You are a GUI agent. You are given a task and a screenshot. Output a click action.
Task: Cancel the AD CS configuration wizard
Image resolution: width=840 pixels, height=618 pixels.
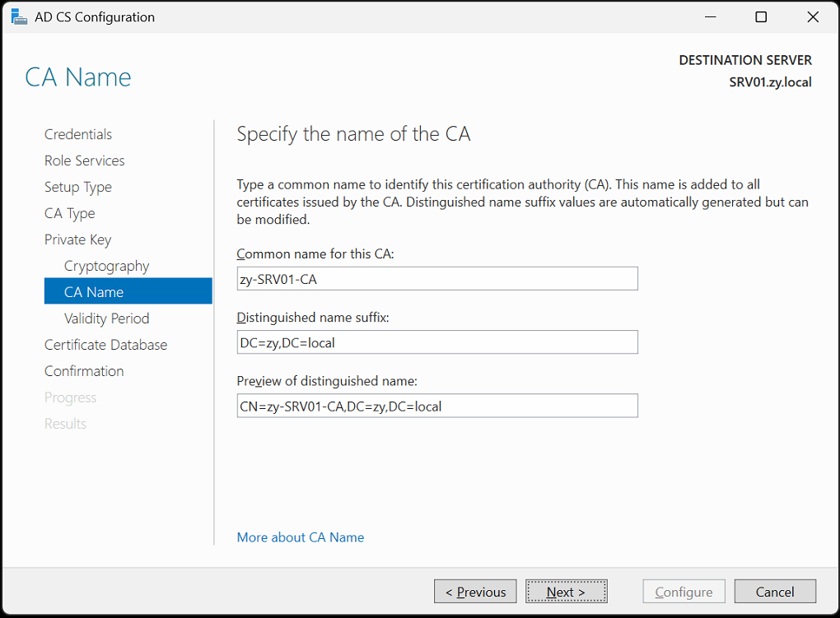[x=775, y=591]
